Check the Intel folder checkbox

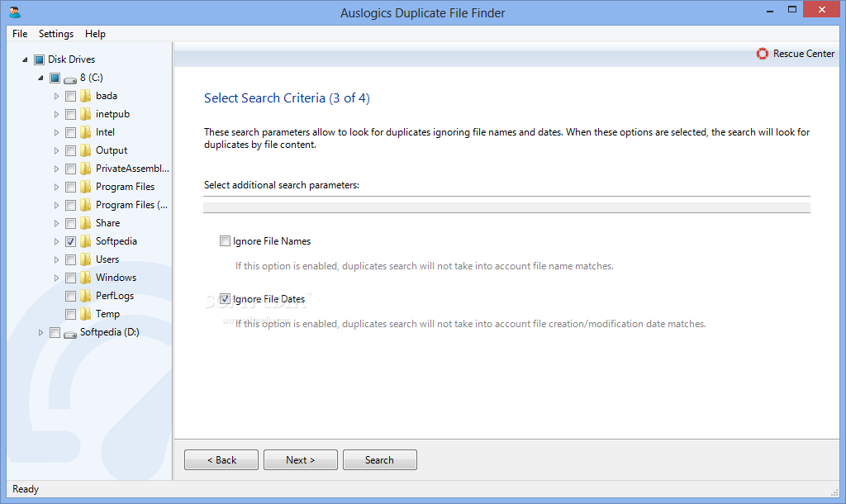(x=71, y=133)
